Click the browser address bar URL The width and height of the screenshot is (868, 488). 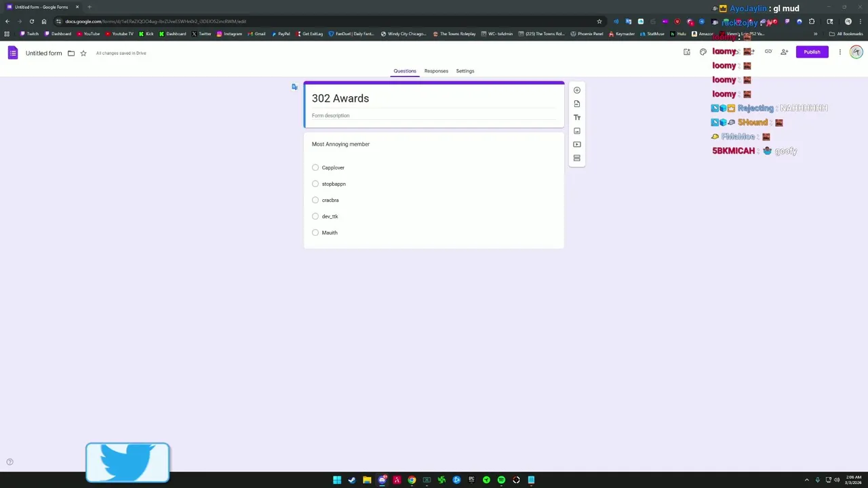click(156, 22)
